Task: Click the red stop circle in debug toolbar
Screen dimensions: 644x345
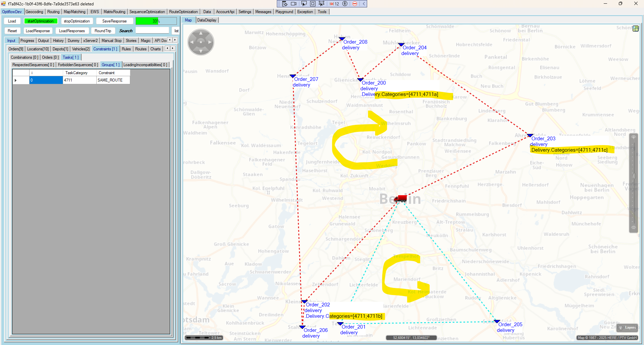Action: coord(355,4)
